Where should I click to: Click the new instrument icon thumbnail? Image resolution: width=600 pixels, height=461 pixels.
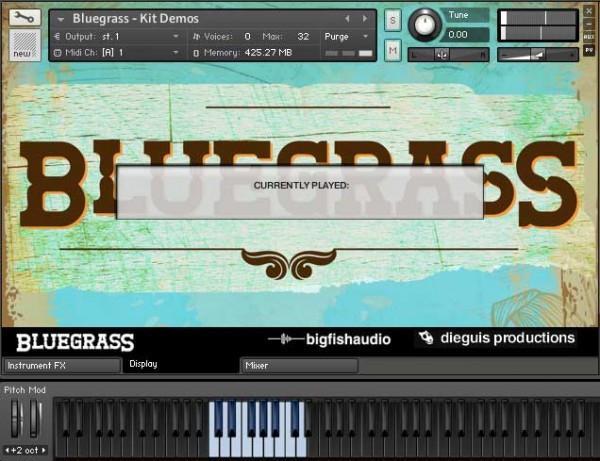tap(24, 45)
